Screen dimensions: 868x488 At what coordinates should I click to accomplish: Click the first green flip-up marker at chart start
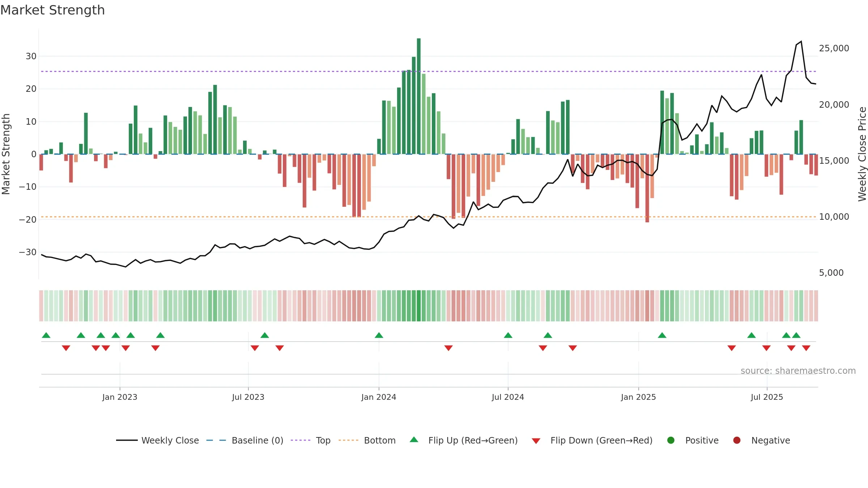pos(46,335)
